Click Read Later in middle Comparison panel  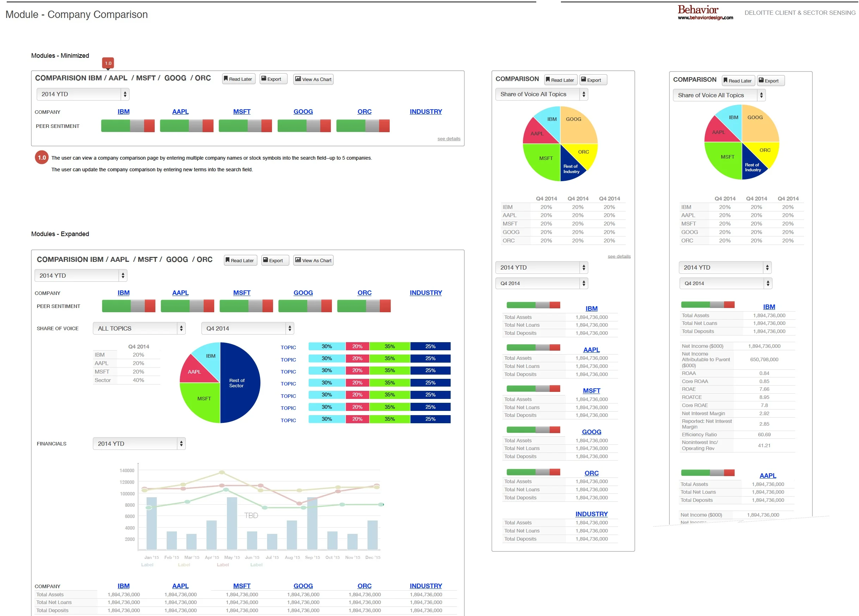[x=561, y=80]
